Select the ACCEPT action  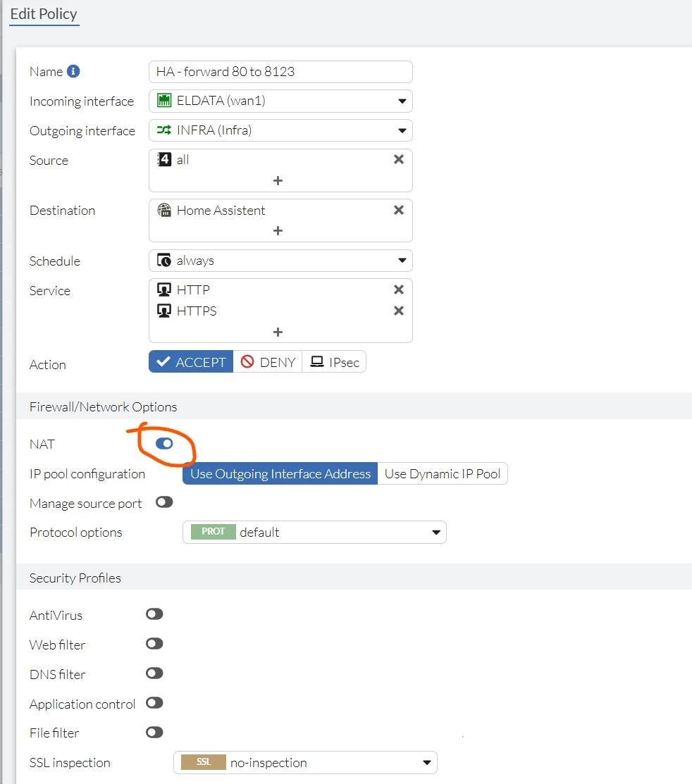pyautogui.click(x=191, y=361)
